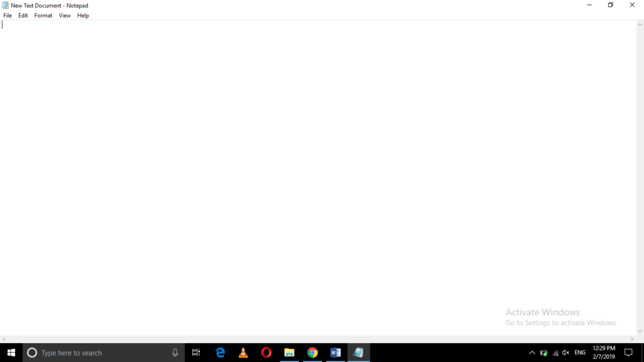Open the clock showing 12:29 PM
Image resolution: width=644 pixels, height=362 pixels.
tap(604, 353)
